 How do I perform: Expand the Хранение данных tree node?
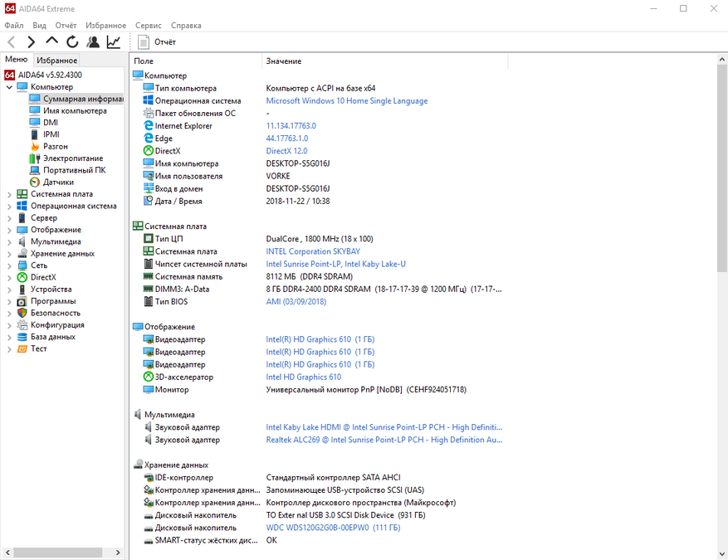click(x=9, y=254)
